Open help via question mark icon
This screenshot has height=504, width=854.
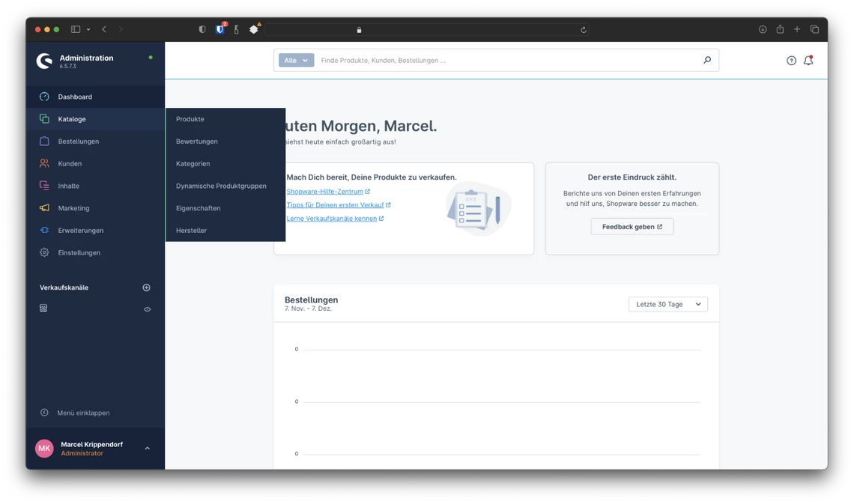[x=791, y=61]
